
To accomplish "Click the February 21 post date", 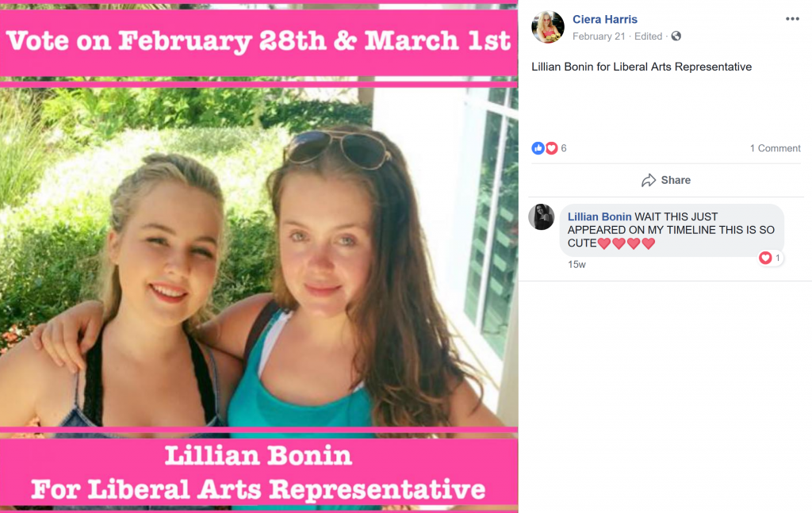I will (599, 36).
